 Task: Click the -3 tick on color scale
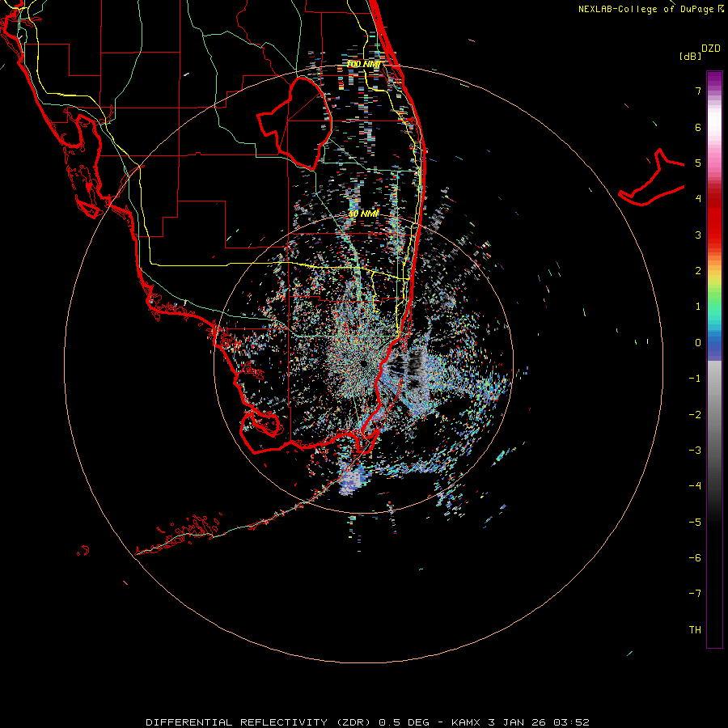(x=695, y=451)
